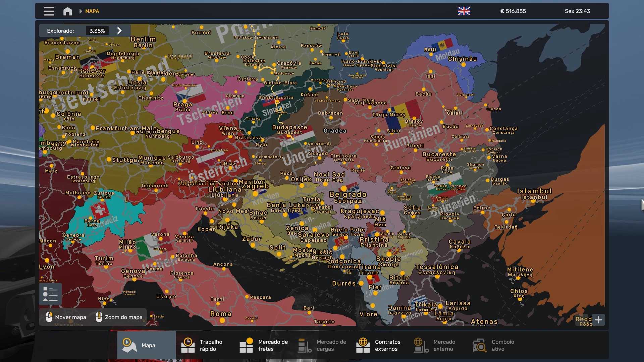
Task: Click the breadcrumb arrow next to home
Action: [x=80, y=11]
